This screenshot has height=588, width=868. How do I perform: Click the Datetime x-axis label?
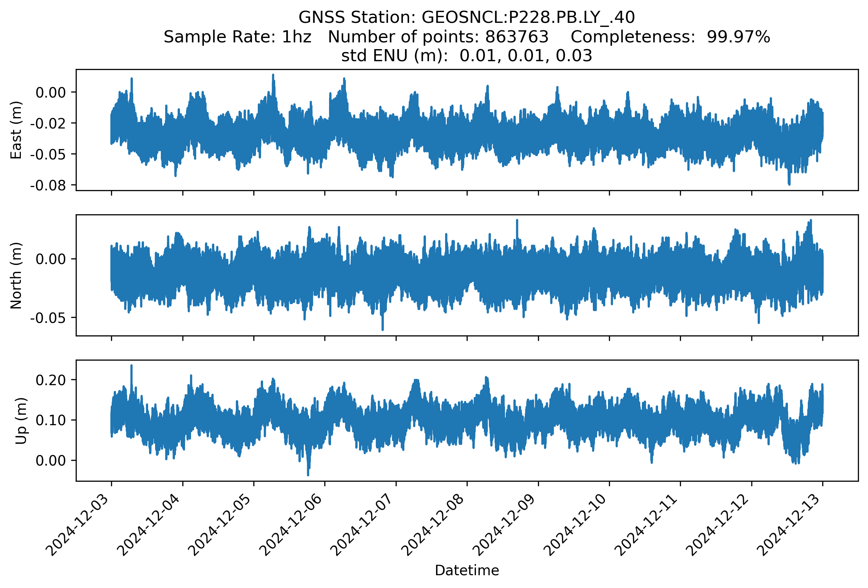pyautogui.click(x=467, y=571)
